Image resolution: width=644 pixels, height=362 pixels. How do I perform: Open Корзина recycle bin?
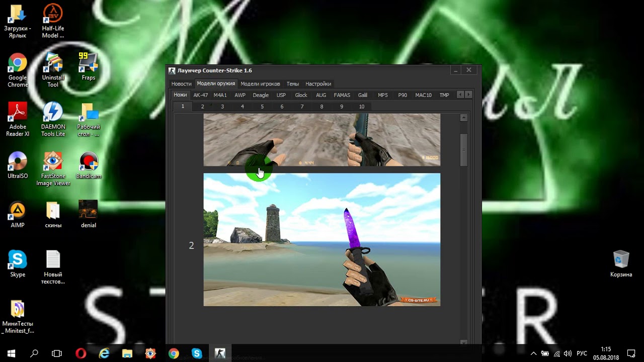coord(621,263)
